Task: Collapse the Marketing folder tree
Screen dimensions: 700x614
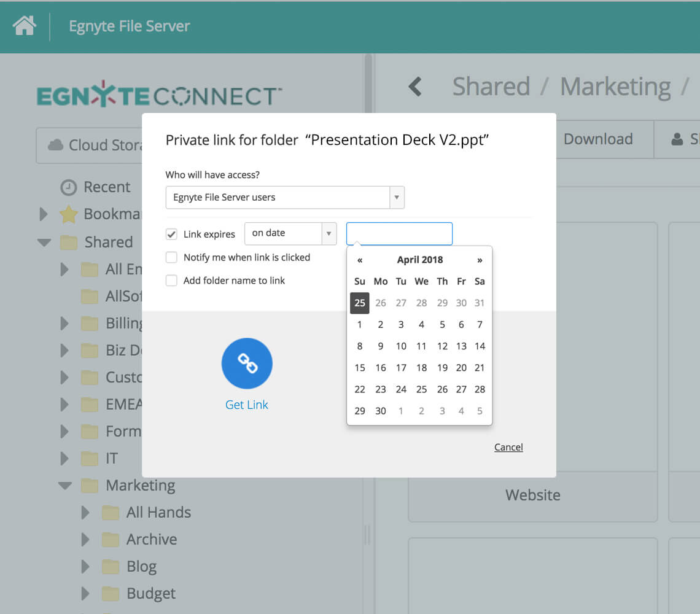Action: (64, 486)
